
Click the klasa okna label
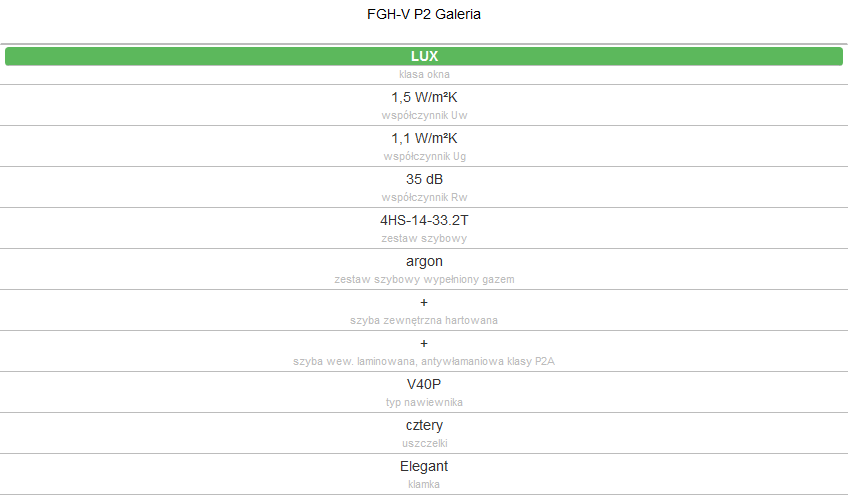pyautogui.click(x=424, y=74)
